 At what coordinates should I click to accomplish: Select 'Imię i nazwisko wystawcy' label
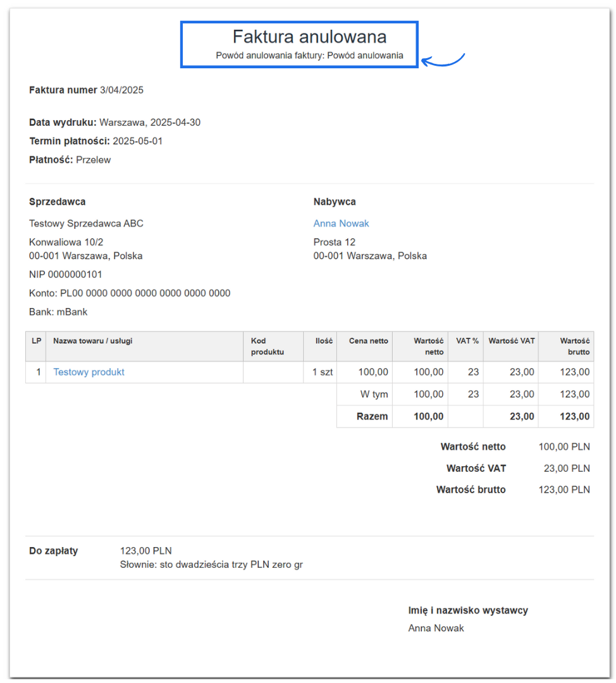(468, 611)
